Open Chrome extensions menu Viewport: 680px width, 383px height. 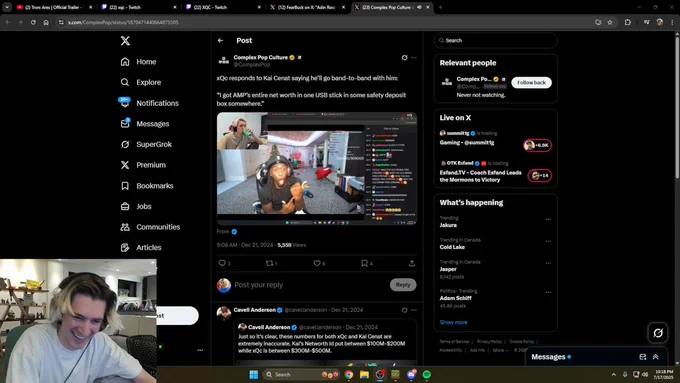click(x=628, y=22)
